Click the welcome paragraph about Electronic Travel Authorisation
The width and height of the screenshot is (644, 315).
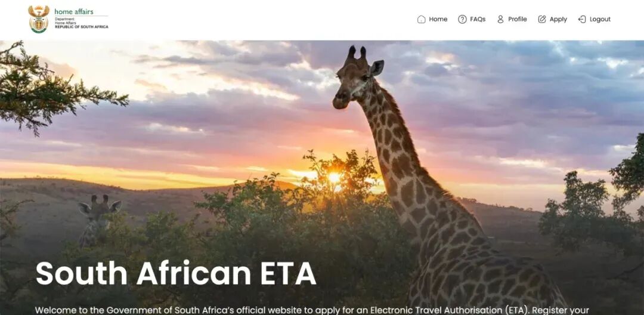coord(312,310)
